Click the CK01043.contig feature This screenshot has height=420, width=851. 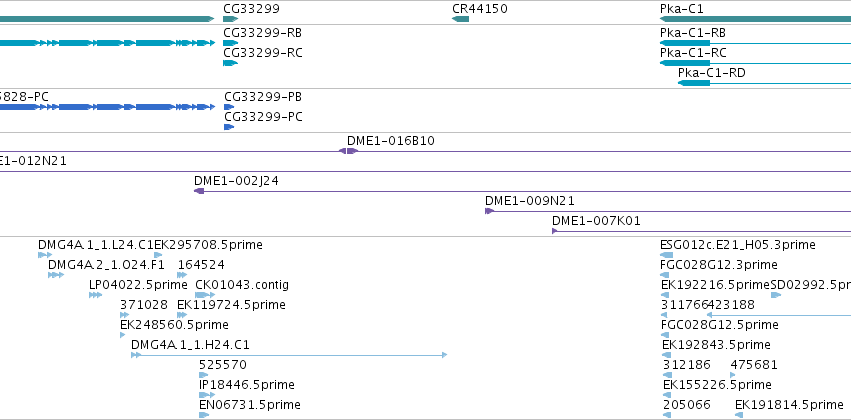coord(205,295)
